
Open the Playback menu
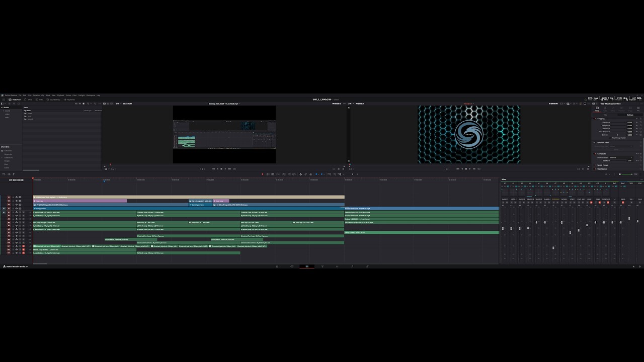[x=60, y=95]
